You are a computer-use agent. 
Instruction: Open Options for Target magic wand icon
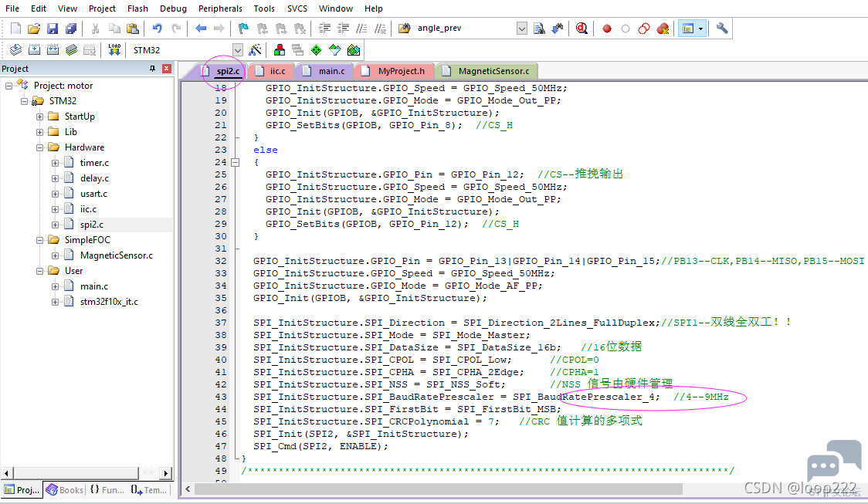255,50
